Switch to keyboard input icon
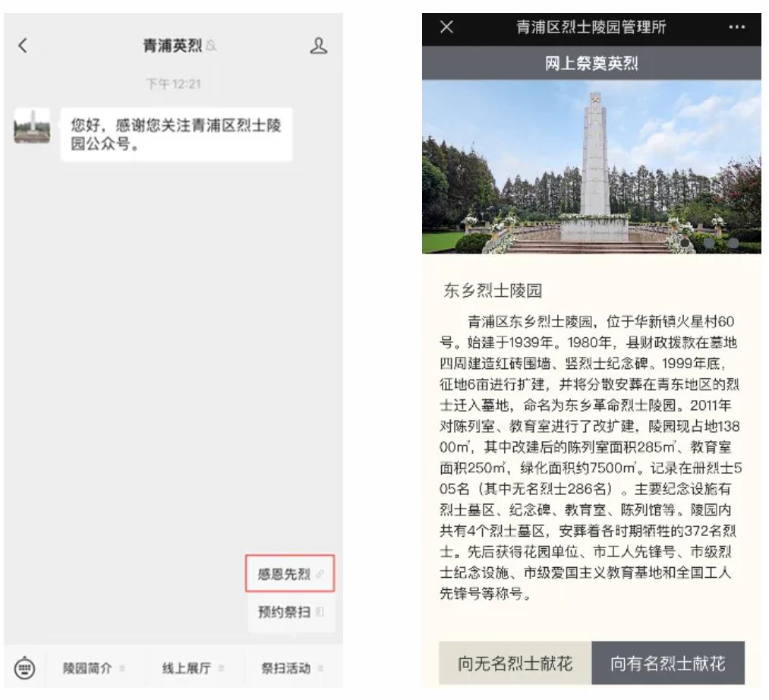The width and height of the screenshot is (769, 700). point(24,668)
